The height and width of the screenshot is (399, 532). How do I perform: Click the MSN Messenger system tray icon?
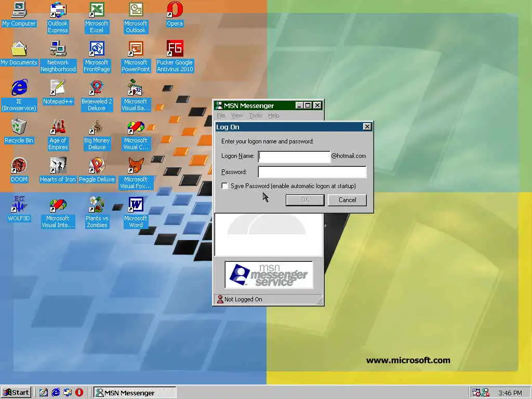pos(486,393)
